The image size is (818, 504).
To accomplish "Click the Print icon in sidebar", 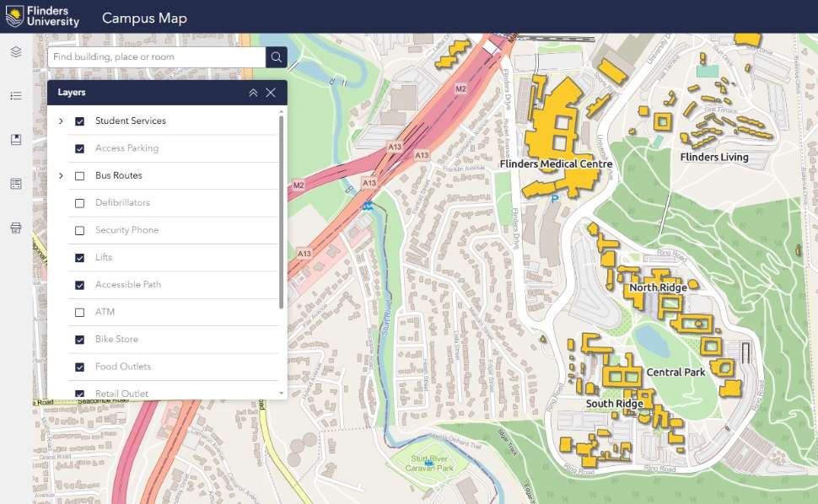I will click(x=16, y=228).
